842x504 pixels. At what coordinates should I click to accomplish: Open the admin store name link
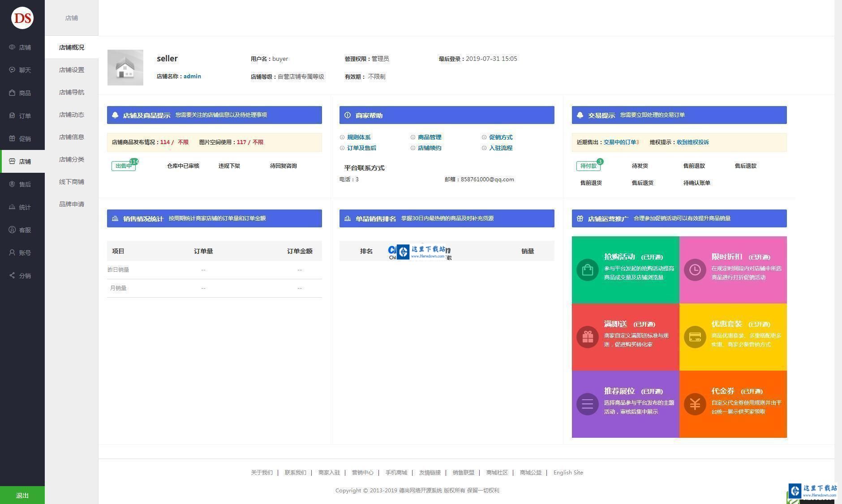click(192, 76)
